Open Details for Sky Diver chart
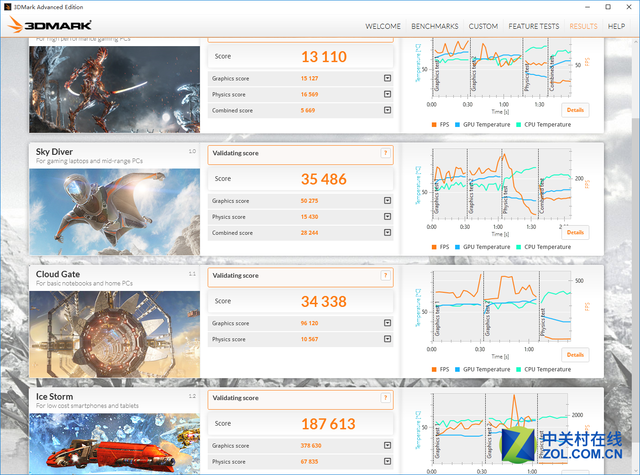Image resolution: width=640 pixels, height=475 pixels. 575,233
